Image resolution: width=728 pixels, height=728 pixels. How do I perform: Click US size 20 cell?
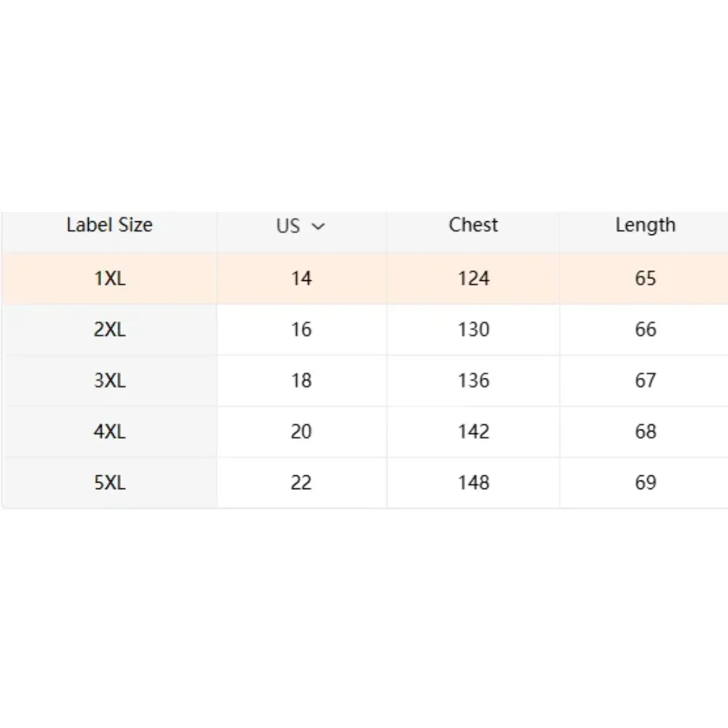(301, 432)
